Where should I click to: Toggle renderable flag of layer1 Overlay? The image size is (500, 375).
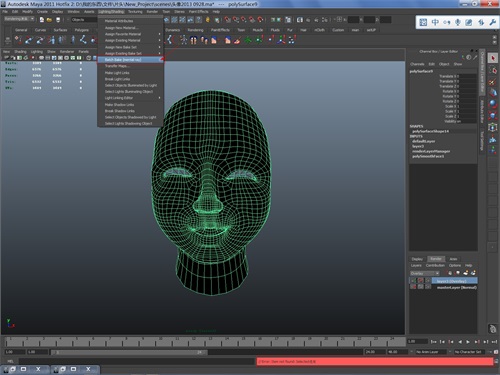pos(413,281)
